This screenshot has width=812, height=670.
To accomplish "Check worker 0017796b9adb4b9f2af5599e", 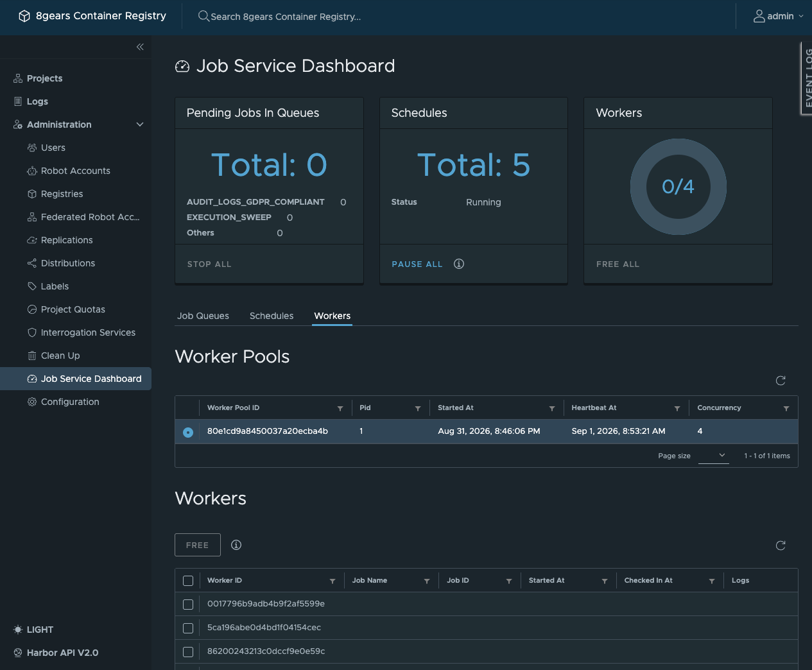I will point(188,605).
